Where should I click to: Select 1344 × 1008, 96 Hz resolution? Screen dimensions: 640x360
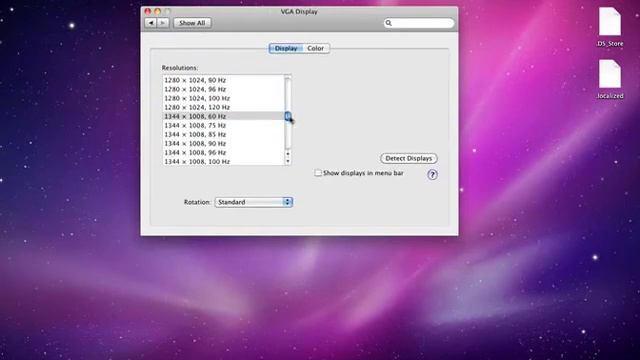[x=224, y=153]
